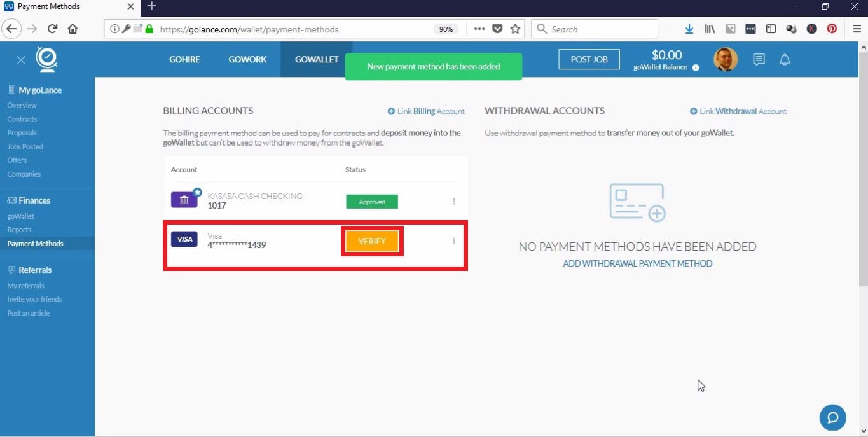
Task: Click the green Approved status badge
Action: (372, 202)
